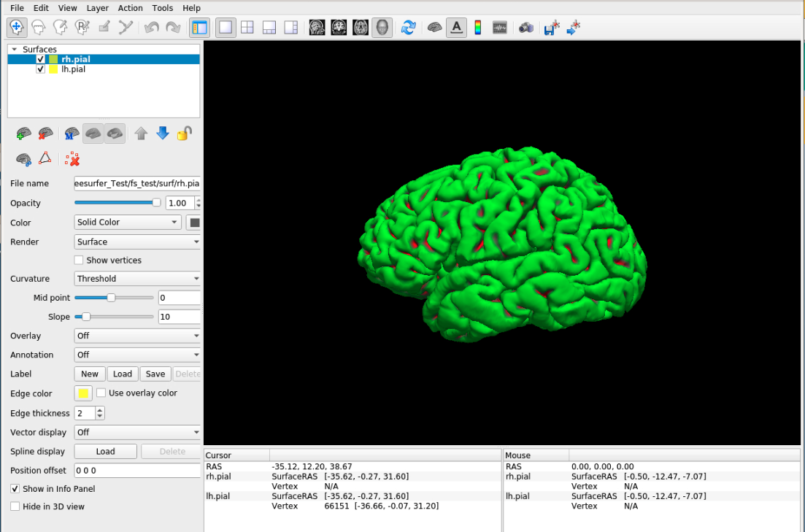
Task: Uncheck visibility of rh.pial surface
Action: (41, 59)
